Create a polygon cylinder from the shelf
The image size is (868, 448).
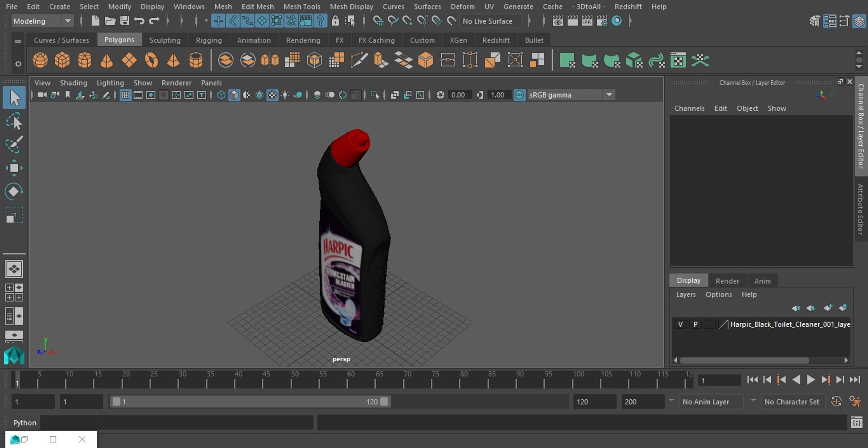click(85, 60)
